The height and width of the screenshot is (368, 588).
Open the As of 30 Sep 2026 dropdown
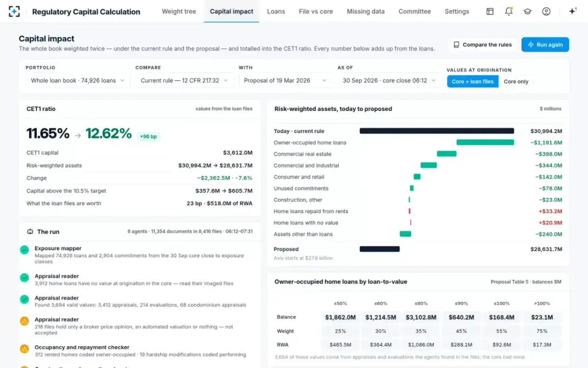click(389, 80)
